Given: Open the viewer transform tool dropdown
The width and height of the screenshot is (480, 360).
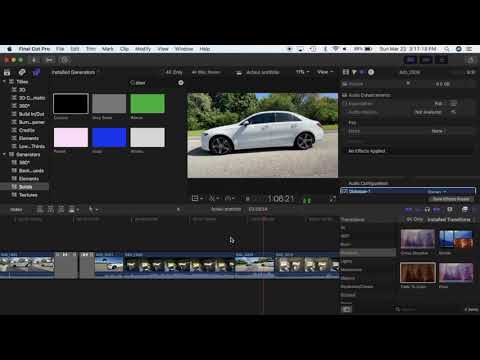Looking at the screenshot, I should pos(197,199).
